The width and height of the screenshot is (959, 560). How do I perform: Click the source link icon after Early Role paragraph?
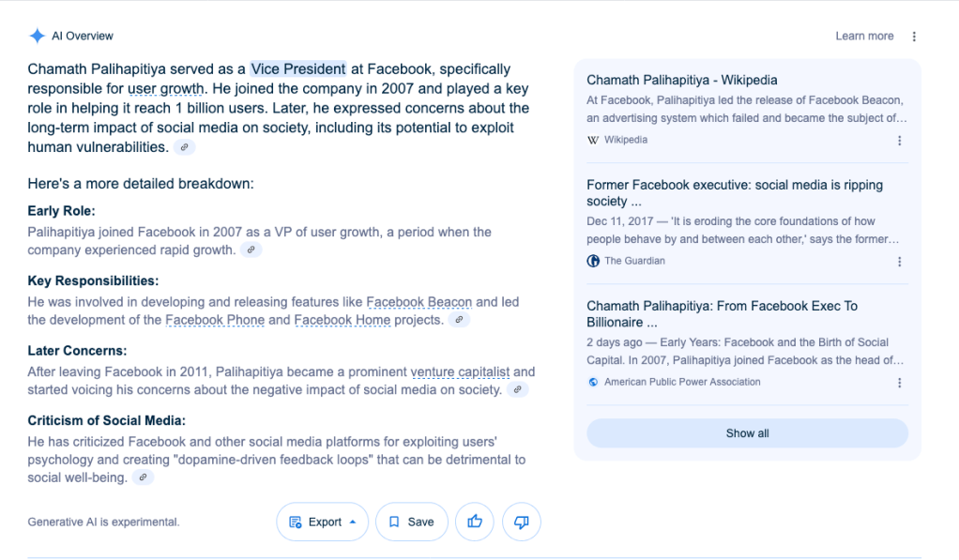(x=251, y=250)
